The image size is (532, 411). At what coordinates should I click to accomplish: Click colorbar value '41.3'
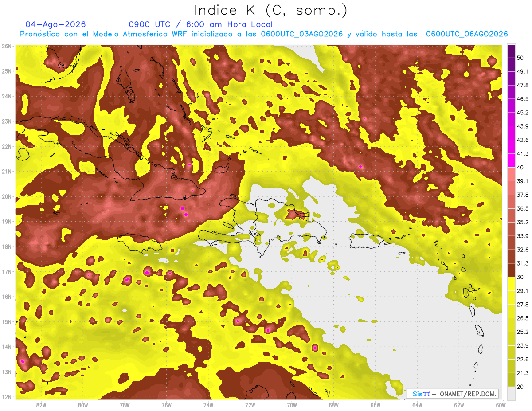pos(522,154)
